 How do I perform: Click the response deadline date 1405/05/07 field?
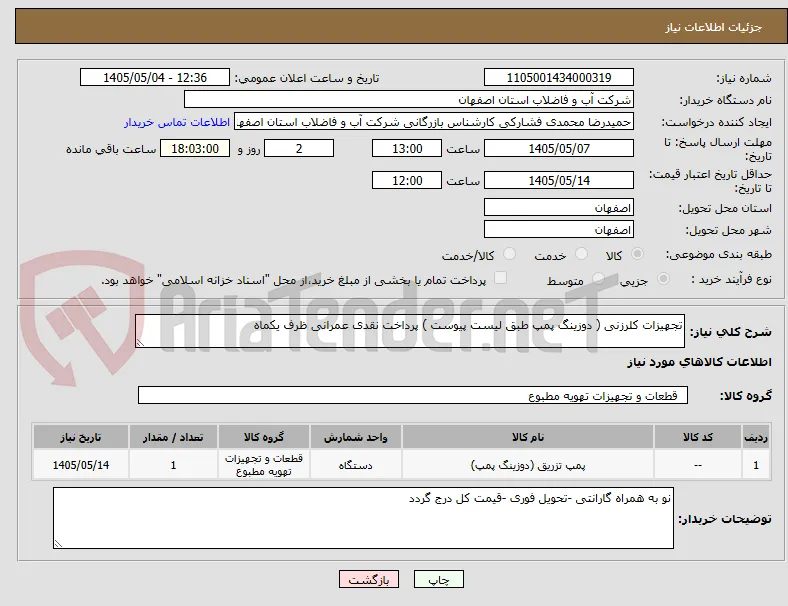(x=558, y=148)
